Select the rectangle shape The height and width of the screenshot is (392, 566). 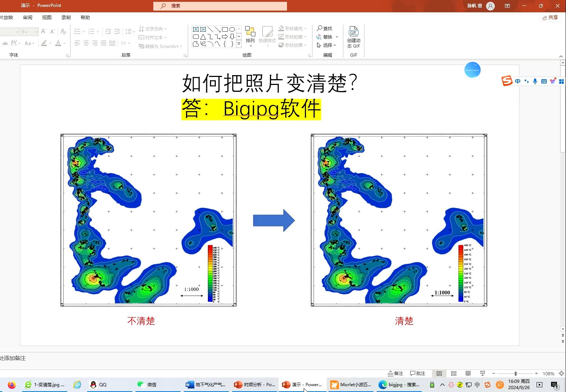(x=225, y=29)
